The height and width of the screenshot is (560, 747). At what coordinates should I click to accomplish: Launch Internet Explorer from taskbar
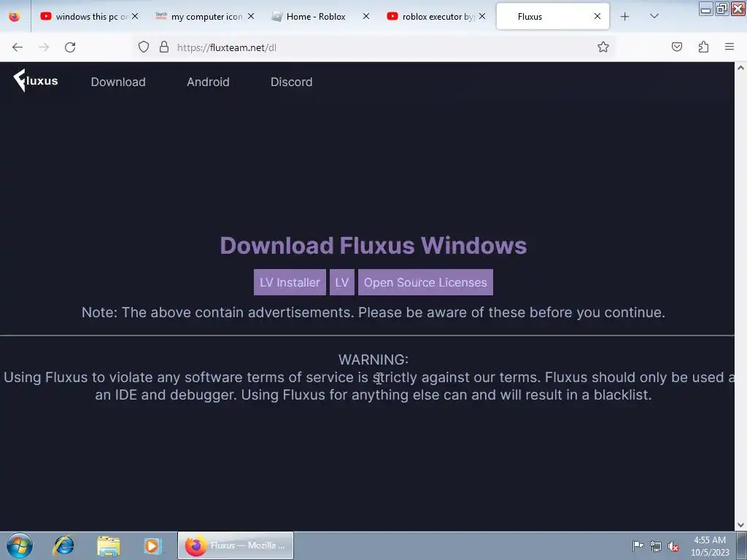(64, 545)
